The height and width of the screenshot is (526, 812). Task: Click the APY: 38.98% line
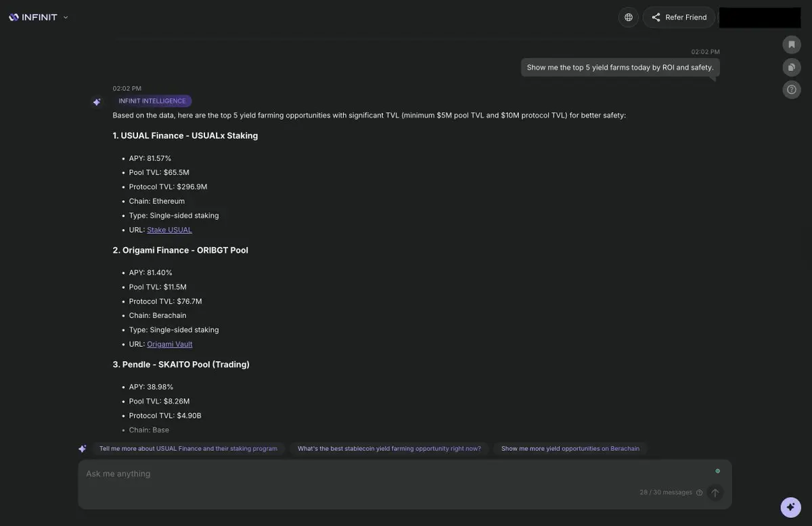click(152, 387)
